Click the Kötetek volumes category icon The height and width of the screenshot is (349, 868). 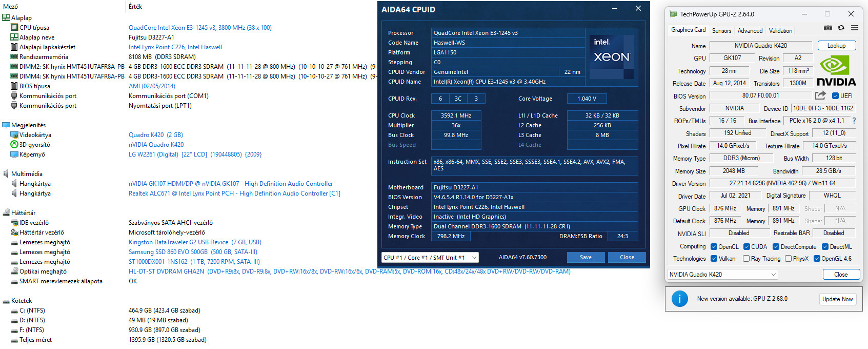[x=6, y=300]
